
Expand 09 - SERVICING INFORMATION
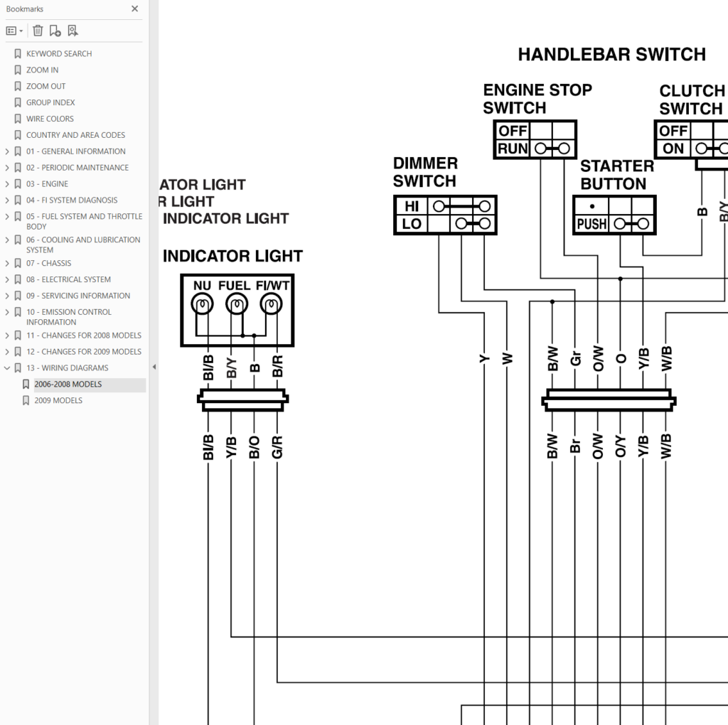7,296
